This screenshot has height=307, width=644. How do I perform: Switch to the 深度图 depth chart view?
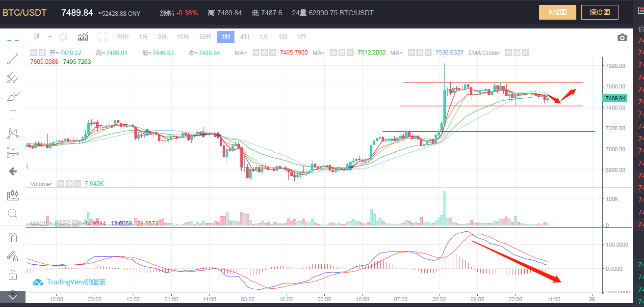pos(599,12)
